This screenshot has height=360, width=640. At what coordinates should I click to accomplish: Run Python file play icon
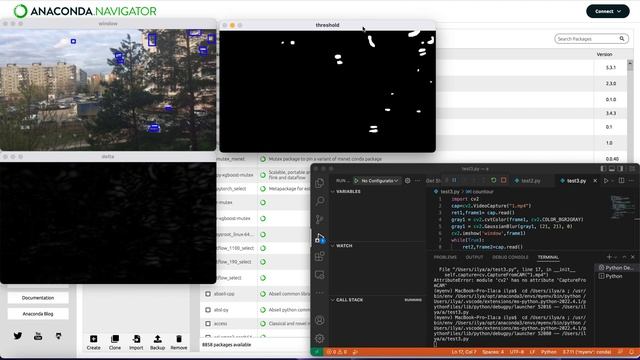606,180
